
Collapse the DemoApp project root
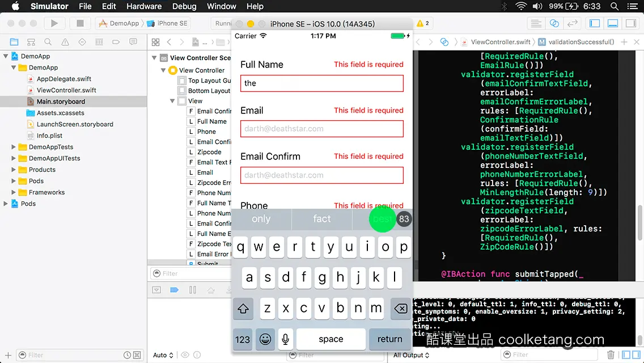(6, 56)
